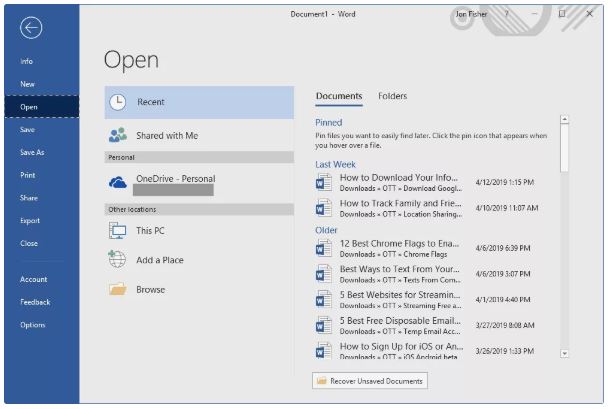Click the date 4/6/2019 6:39 PM

(503, 248)
